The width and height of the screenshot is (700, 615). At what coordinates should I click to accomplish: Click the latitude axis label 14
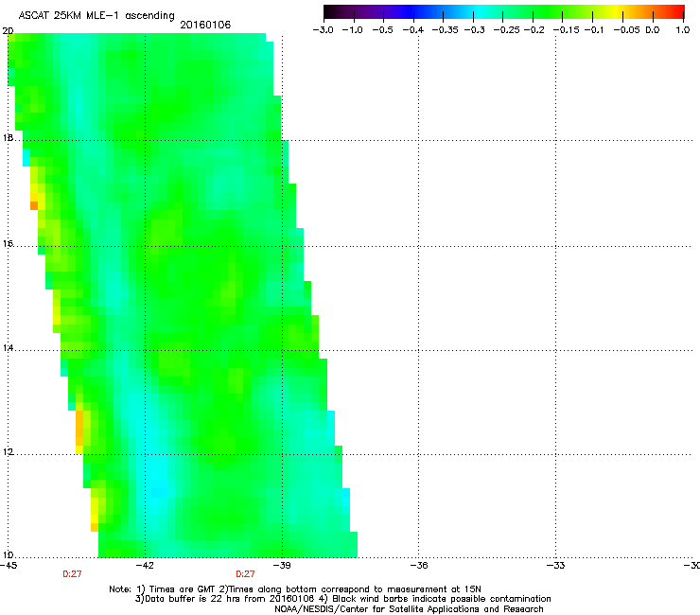click(8, 347)
